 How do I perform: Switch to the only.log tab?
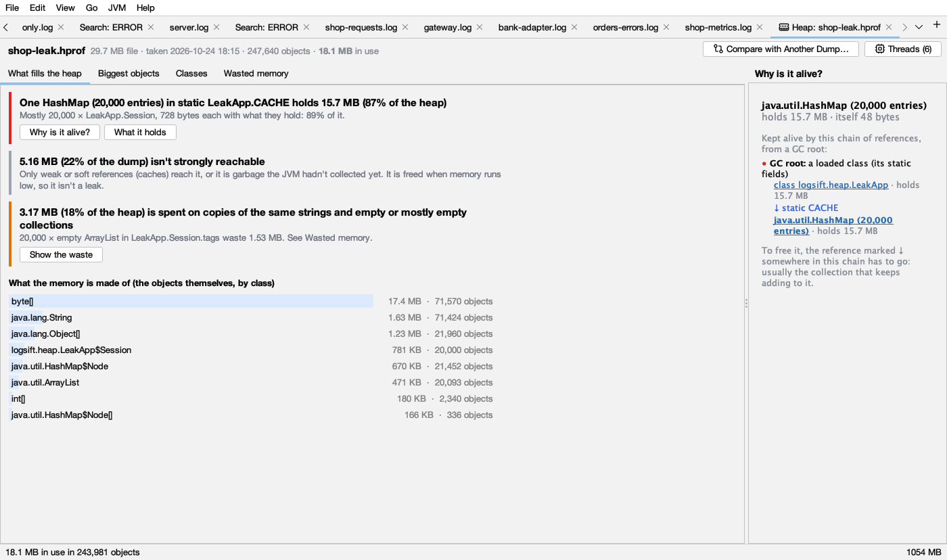point(38,28)
